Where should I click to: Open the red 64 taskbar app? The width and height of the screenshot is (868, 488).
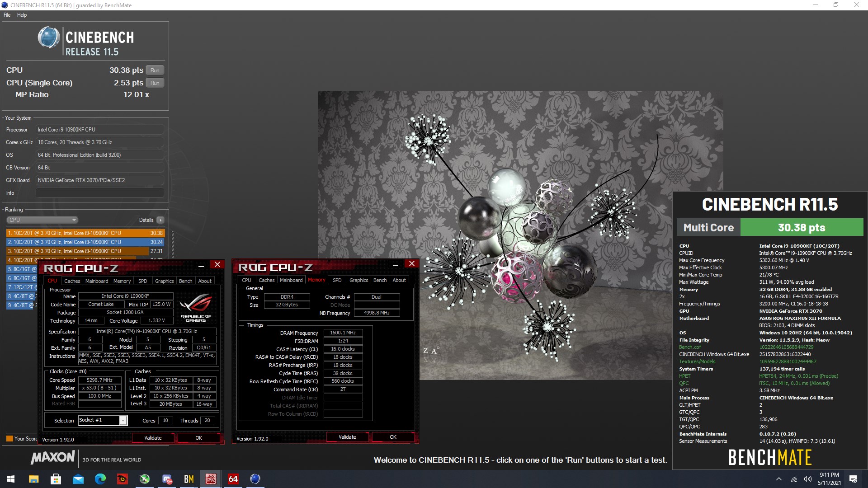click(x=233, y=479)
